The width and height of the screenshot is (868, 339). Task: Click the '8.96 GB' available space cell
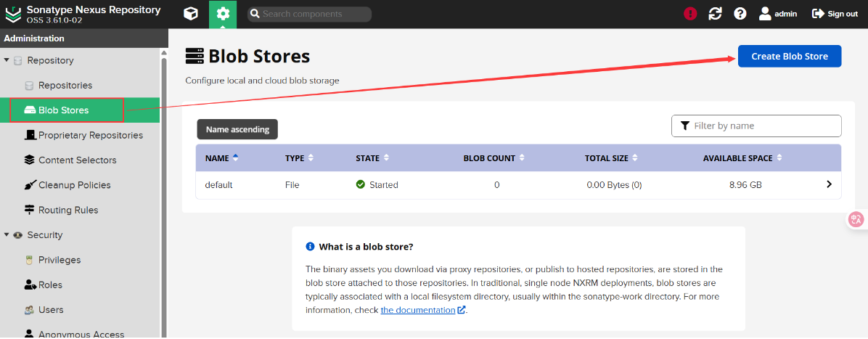coord(745,185)
